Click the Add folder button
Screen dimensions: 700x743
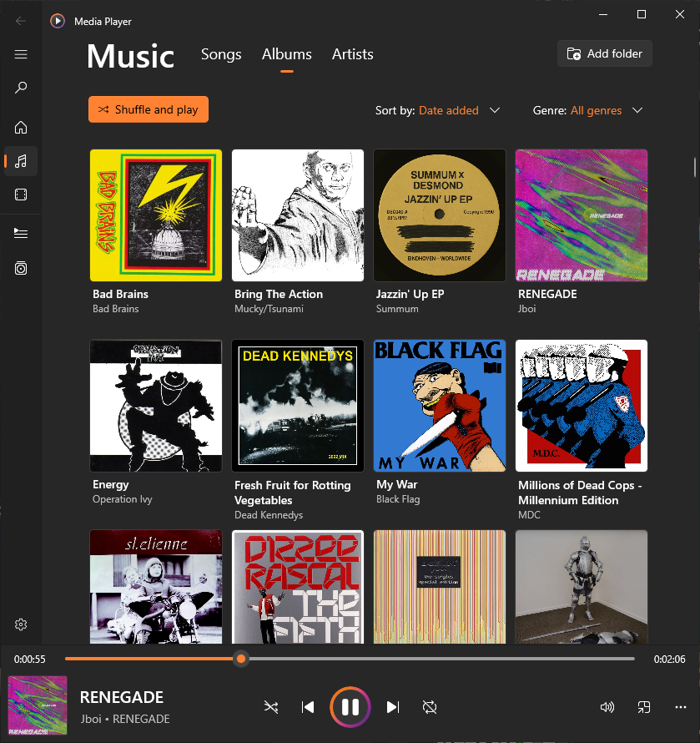tap(604, 53)
